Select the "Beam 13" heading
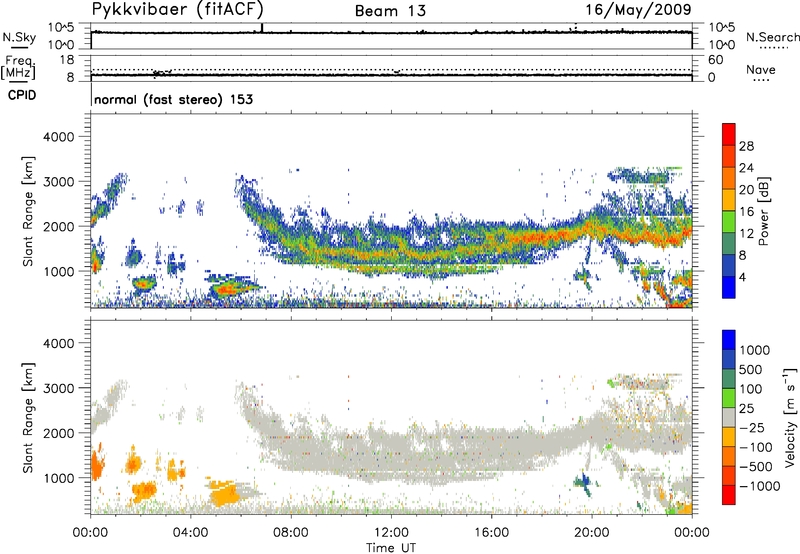The width and height of the screenshot is (800, 554). pos(390,11)
